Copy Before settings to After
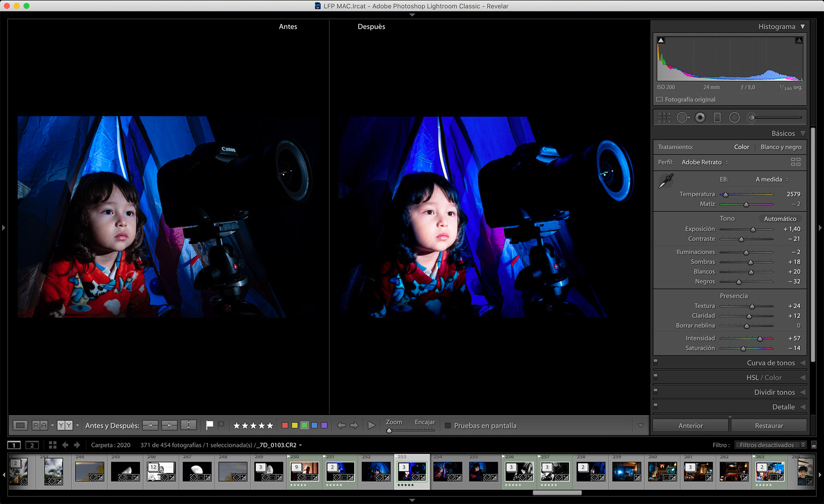824x504 pixels. [150, 425]
